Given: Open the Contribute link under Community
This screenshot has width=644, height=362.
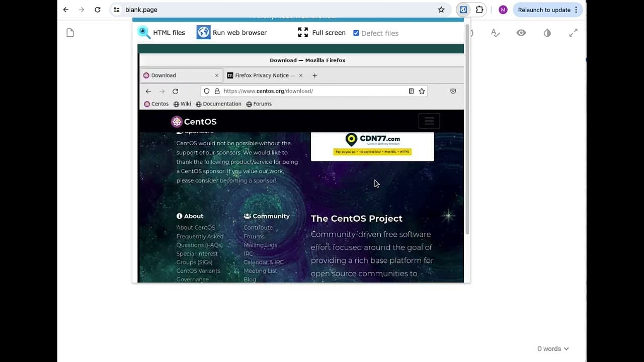Looking at the screenshot, I should 258,227.
